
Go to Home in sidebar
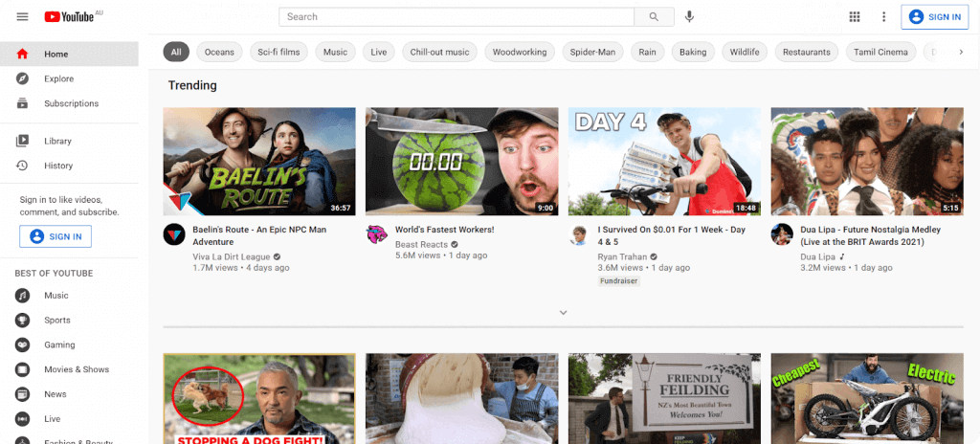69,54
